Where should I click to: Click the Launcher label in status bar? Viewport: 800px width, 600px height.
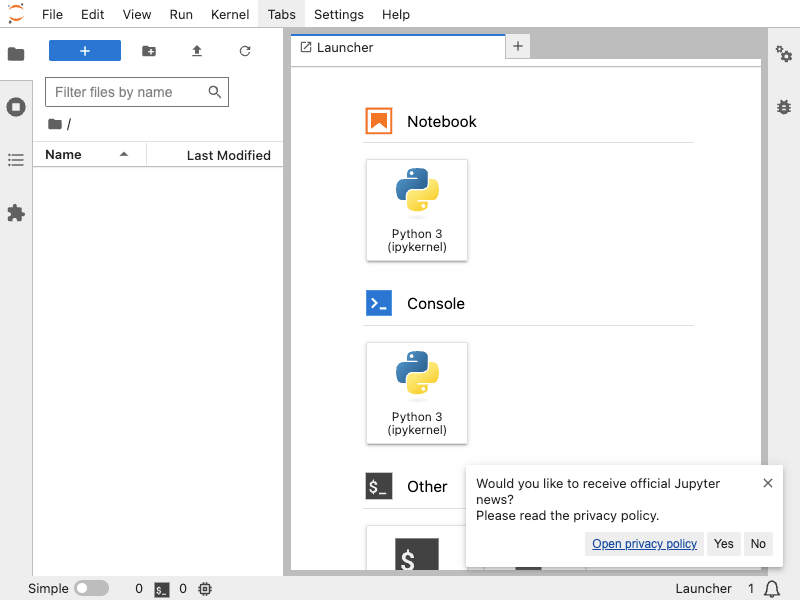click(x=704, y=589)
